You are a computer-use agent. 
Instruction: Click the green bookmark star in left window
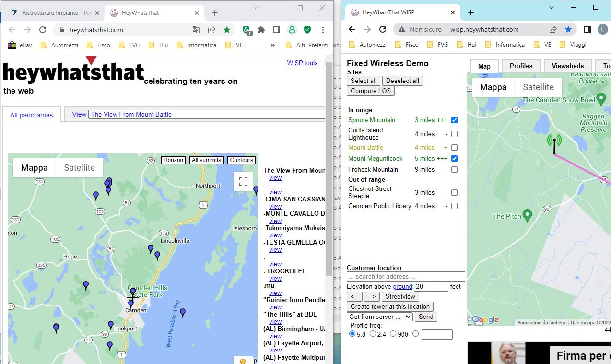(x=226, y=30)
